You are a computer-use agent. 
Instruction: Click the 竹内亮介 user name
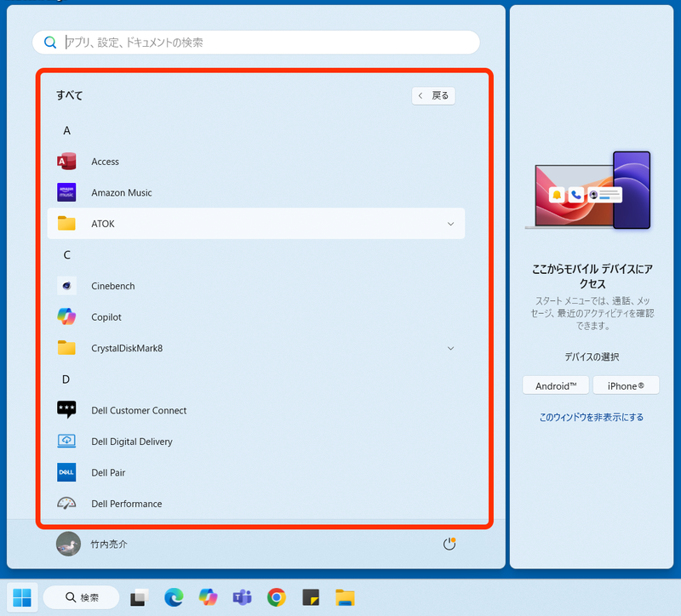(x=109, y=545)
